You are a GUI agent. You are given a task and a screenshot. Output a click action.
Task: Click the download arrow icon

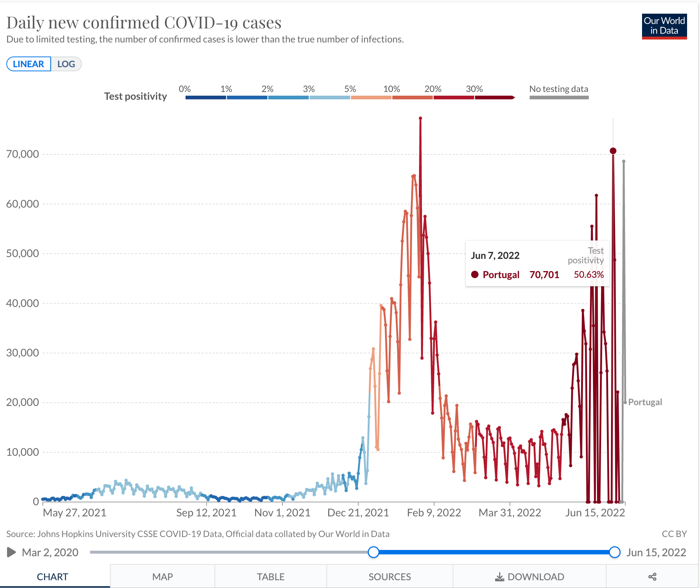pyautogui.click(x=500, y=577)
